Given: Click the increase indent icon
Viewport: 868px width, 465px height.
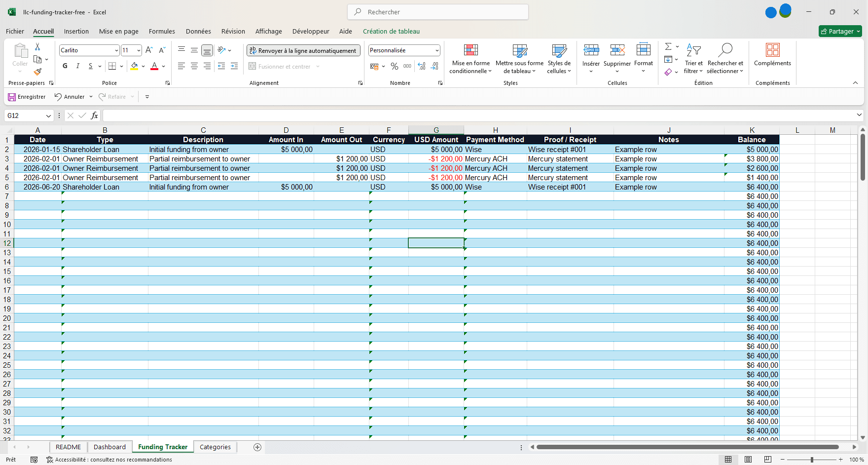Looking at the screenshot, I should 234,66.
